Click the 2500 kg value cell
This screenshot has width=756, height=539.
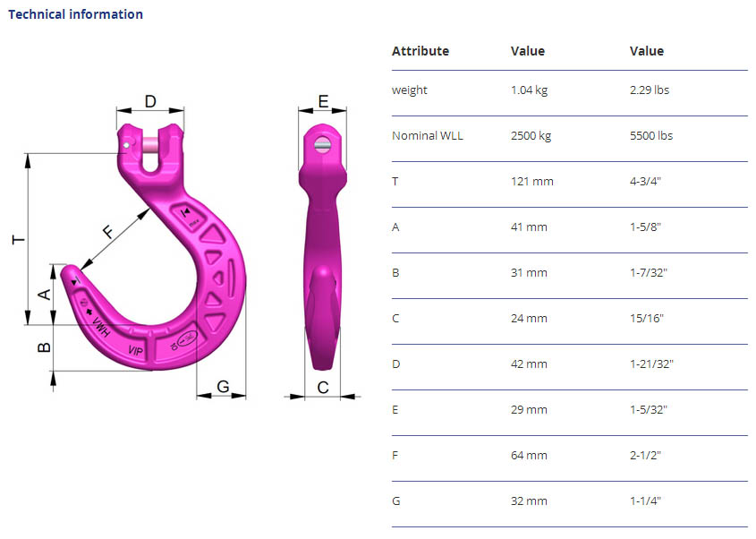click(x=531, y=136)
